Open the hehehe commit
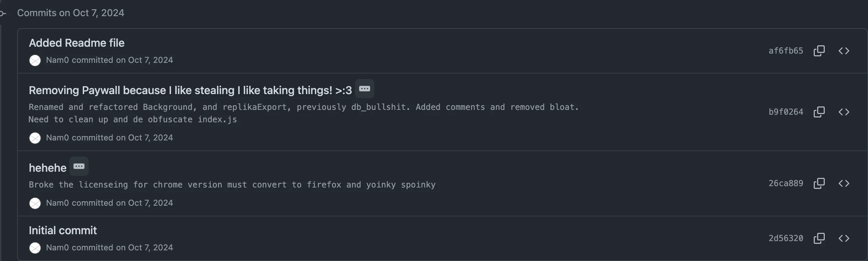The width and height of the screenshot is (868, 261). [48, 168]
